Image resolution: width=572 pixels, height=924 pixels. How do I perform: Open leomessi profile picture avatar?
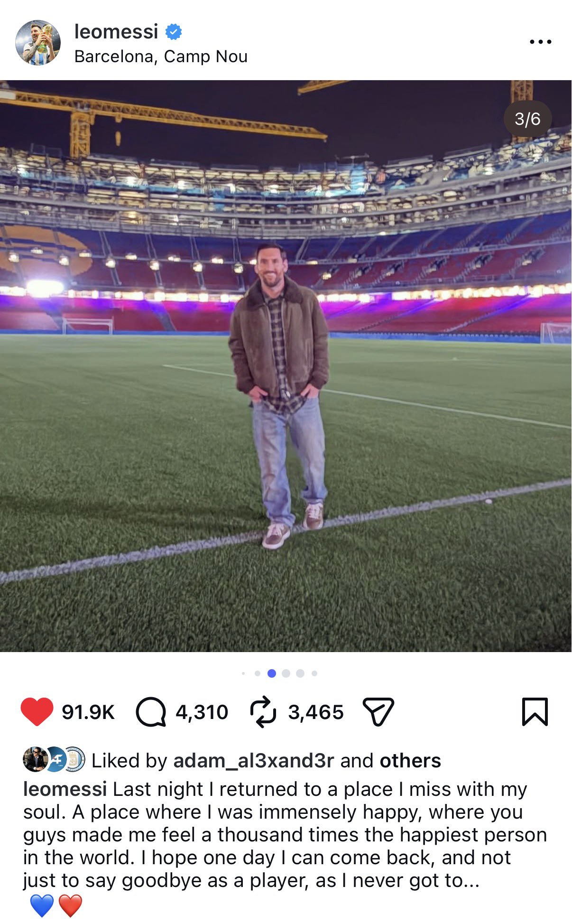pyautogui.click(x=38, y=42)
